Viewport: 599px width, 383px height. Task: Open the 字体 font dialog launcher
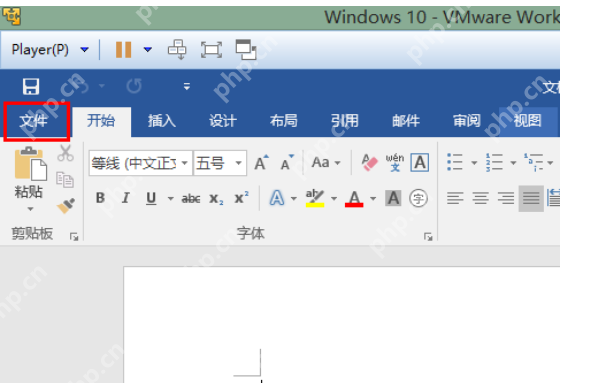tap(428, 237)
